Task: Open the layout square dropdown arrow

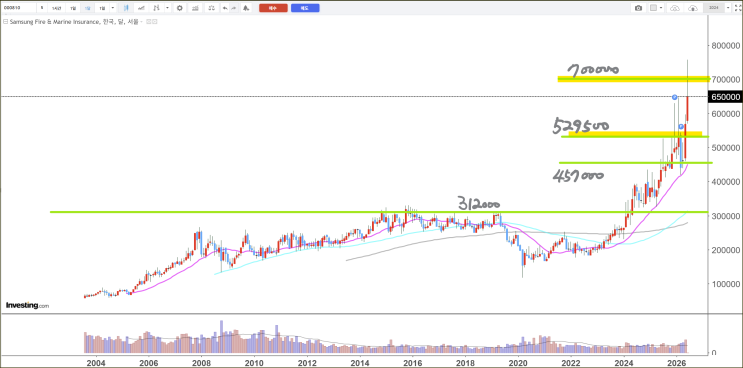Action: pos(661,8)
